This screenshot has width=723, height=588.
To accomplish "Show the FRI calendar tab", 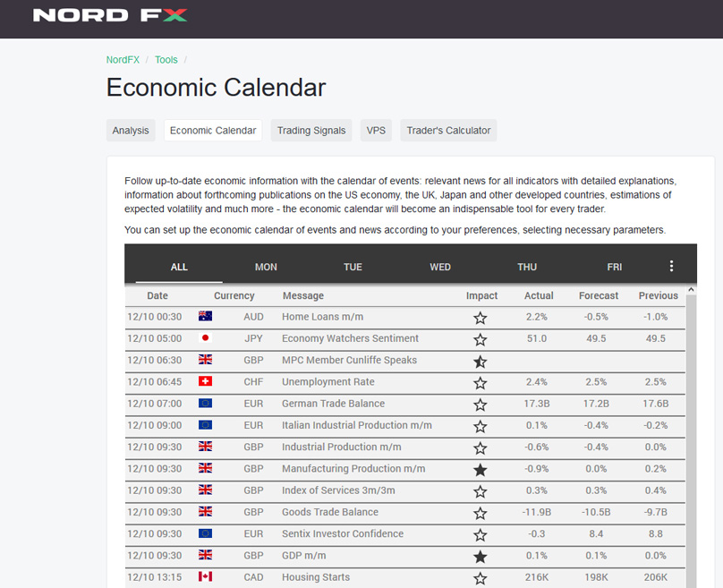I will click(x=614, y=267).
